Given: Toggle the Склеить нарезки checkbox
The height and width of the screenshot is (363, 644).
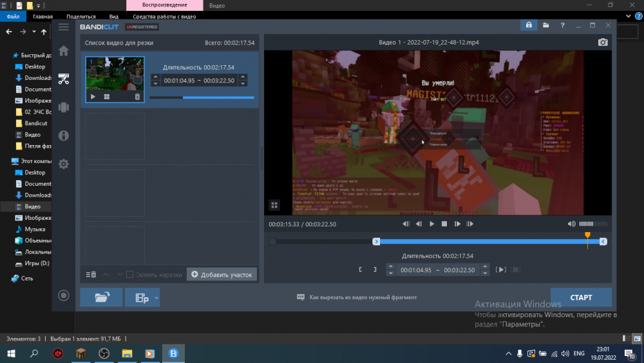Looking at the screenshot, I should pyautogui.click(x=130, y=275).
